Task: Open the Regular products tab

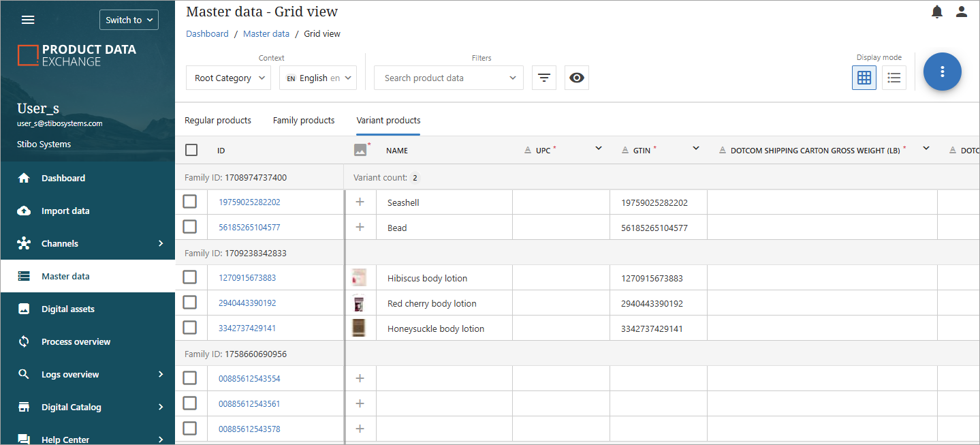Action: click(x=218, y=121)
